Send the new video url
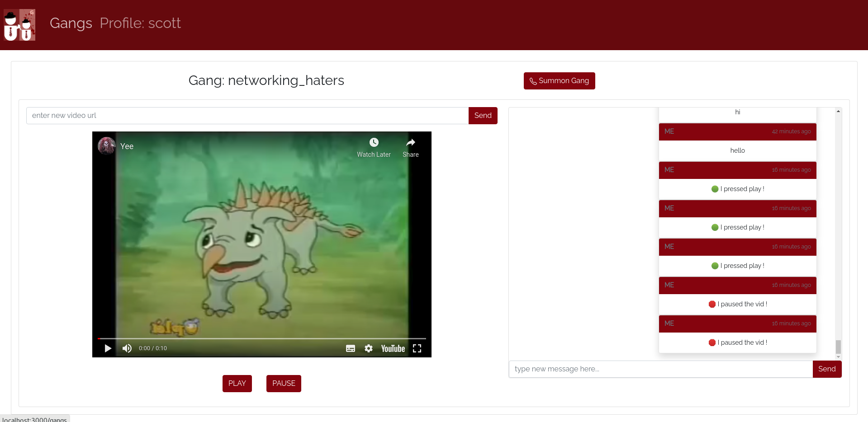Image resolution: width=868 pixels, height=422 pixels. point(483,116)
